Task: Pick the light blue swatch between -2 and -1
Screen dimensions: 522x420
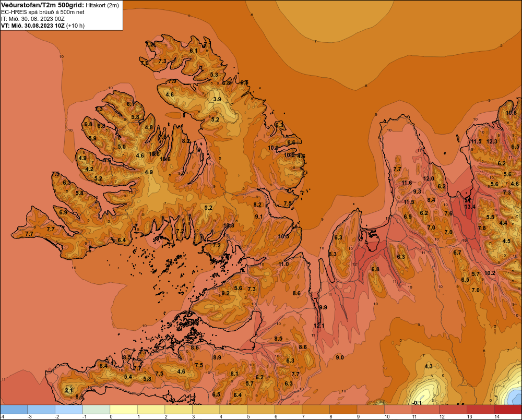Action: (x=68, y=410)
